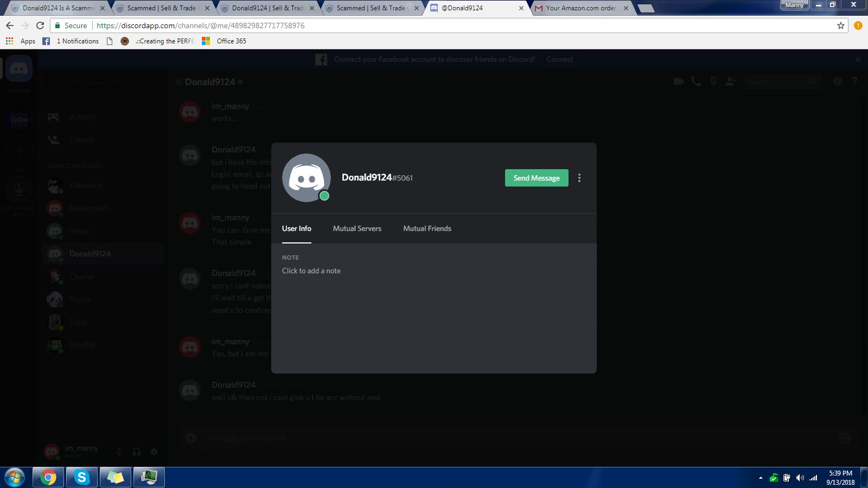Open the volume control in system tray

[800, 478]
